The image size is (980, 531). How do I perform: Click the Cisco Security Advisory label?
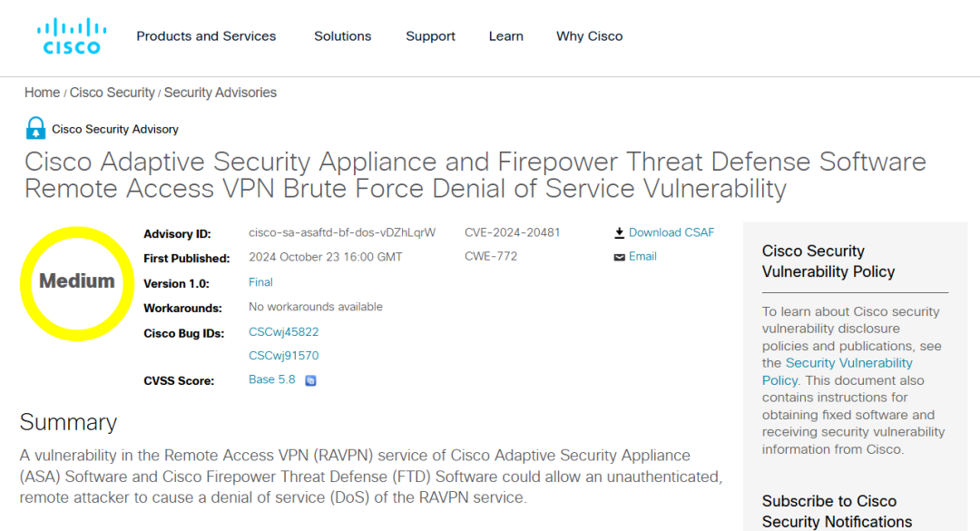pyautogui.click(x=115, y=130)
